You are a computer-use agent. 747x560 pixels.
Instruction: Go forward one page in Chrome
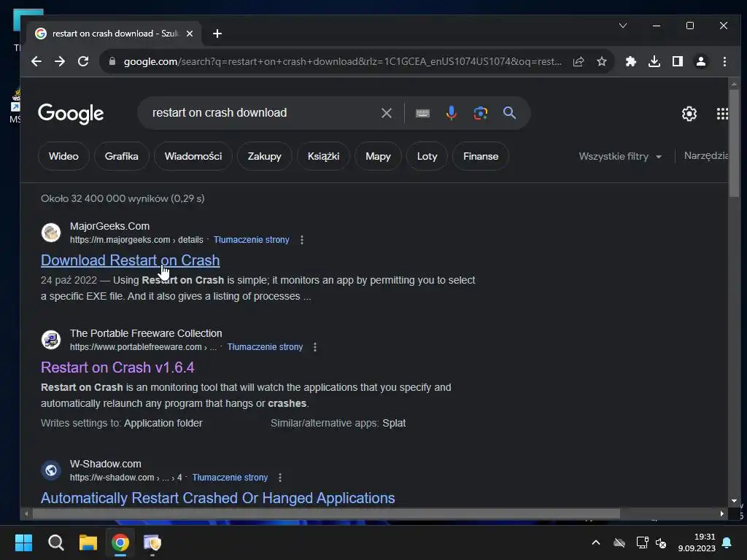click(60, 61)
